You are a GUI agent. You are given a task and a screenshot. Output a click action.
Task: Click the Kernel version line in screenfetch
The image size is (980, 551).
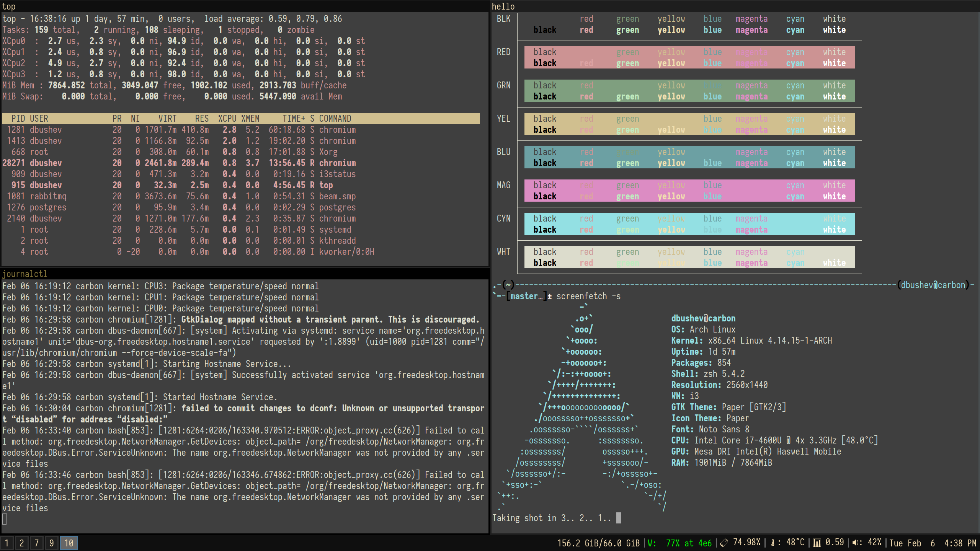pos(751,341)
